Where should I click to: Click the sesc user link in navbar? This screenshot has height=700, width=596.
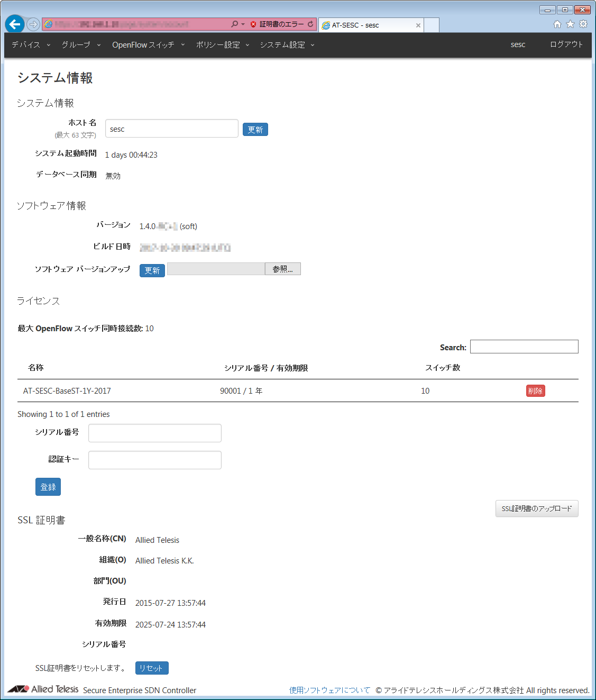point(518,45)
